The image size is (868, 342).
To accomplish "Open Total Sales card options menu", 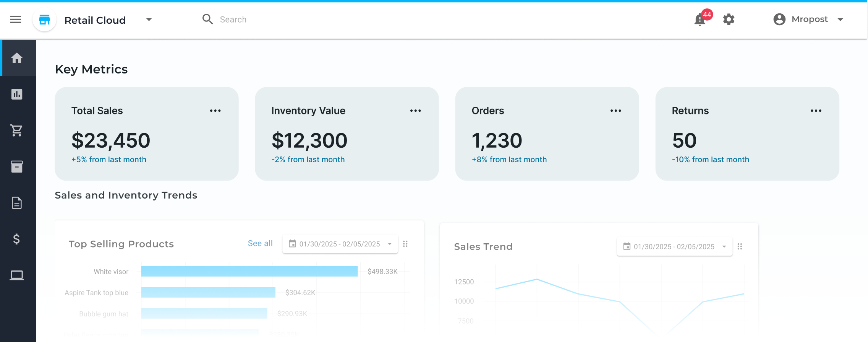I will pyautogui.click(x=215, y=111).
